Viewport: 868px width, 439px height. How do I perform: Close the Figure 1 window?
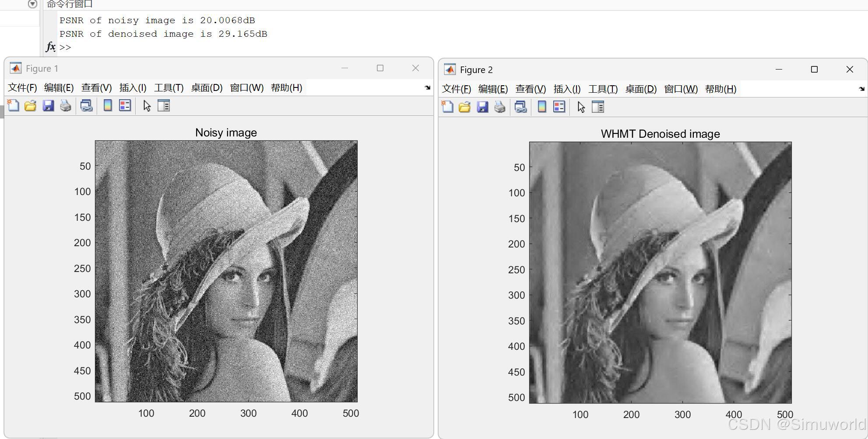415,68
